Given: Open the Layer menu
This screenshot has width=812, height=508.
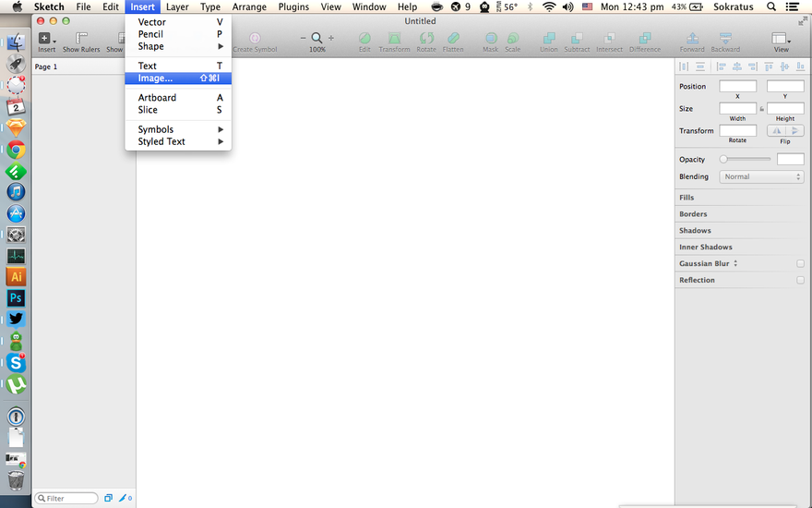Looking at the screenshot, I should pyautogui.click(x=177, y=6).
